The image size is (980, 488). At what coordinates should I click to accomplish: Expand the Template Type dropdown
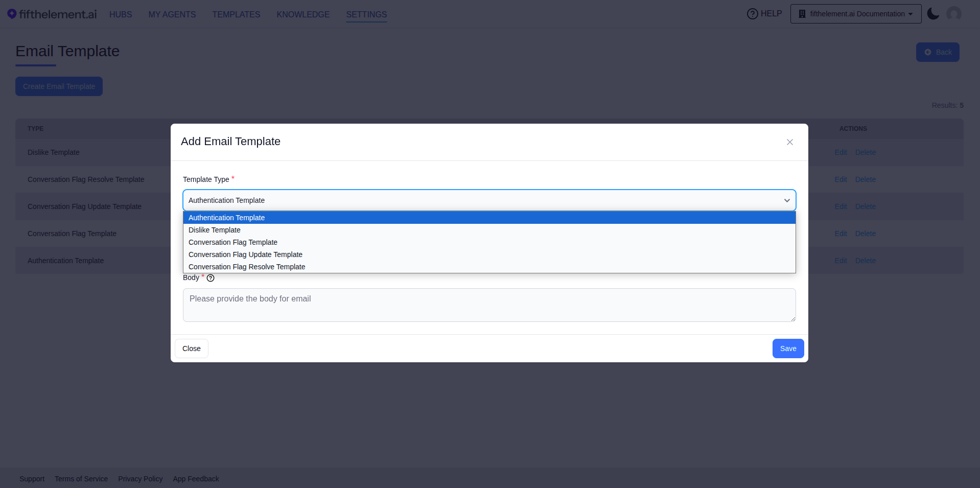click(489, 200)
